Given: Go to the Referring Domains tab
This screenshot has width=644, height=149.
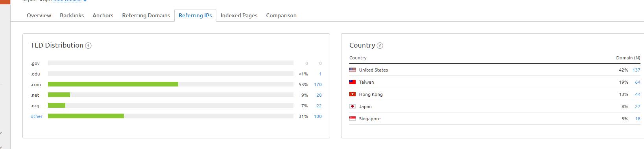Looking at the screenshot, I should [146, 15].
